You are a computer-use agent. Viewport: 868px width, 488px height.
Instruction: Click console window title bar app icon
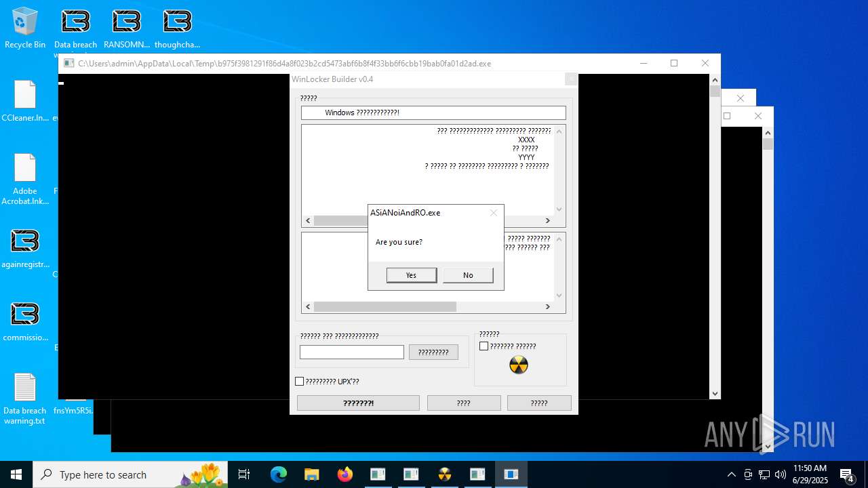tap(68, 64)
